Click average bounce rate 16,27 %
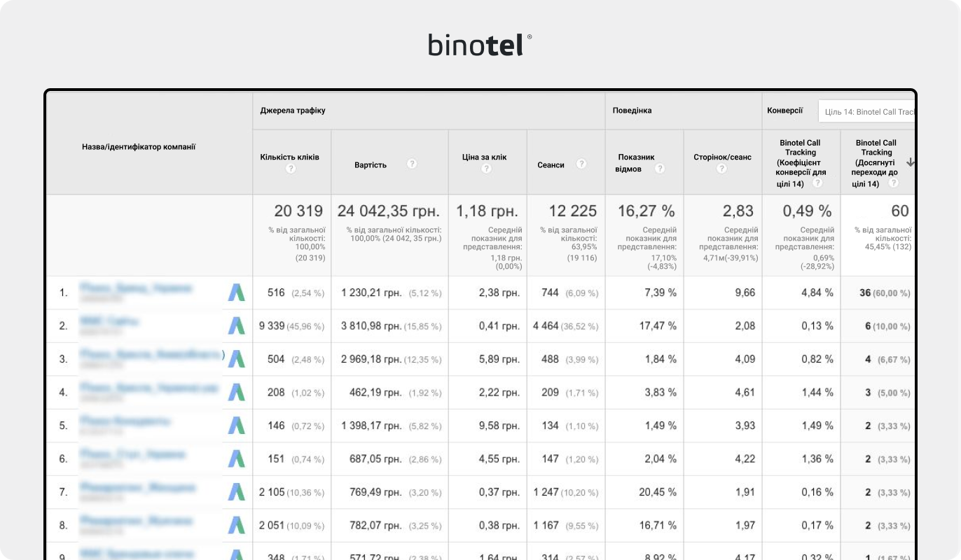The width and height of the screenshot is (961, 560). 646,211
